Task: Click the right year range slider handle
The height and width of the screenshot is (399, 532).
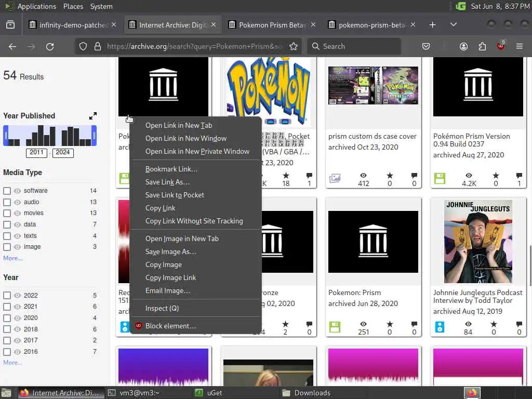Action: pos(94,136)
